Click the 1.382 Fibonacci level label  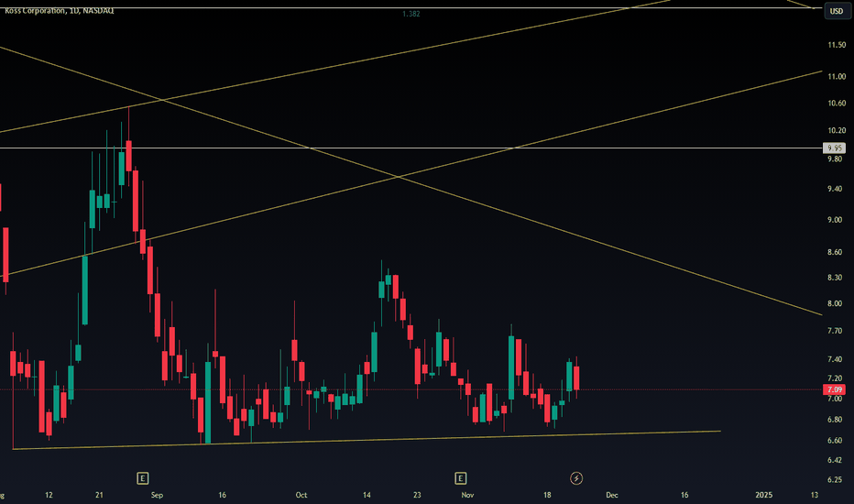click(x=411, y=14)
